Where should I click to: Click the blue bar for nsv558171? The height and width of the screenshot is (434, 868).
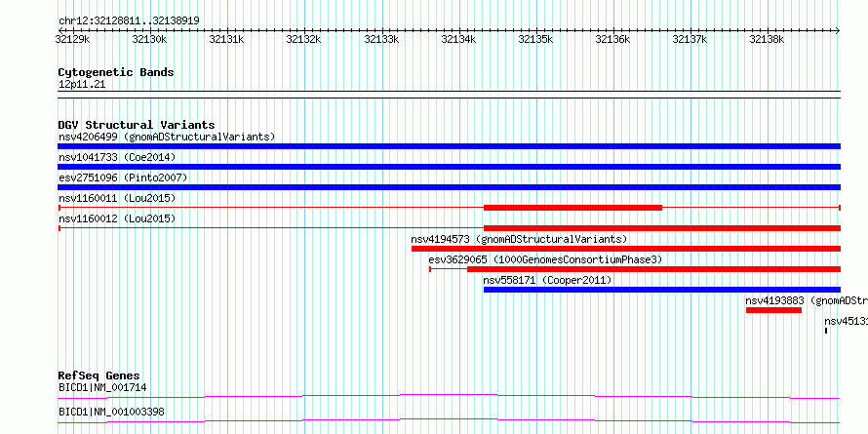pos(662,290)
